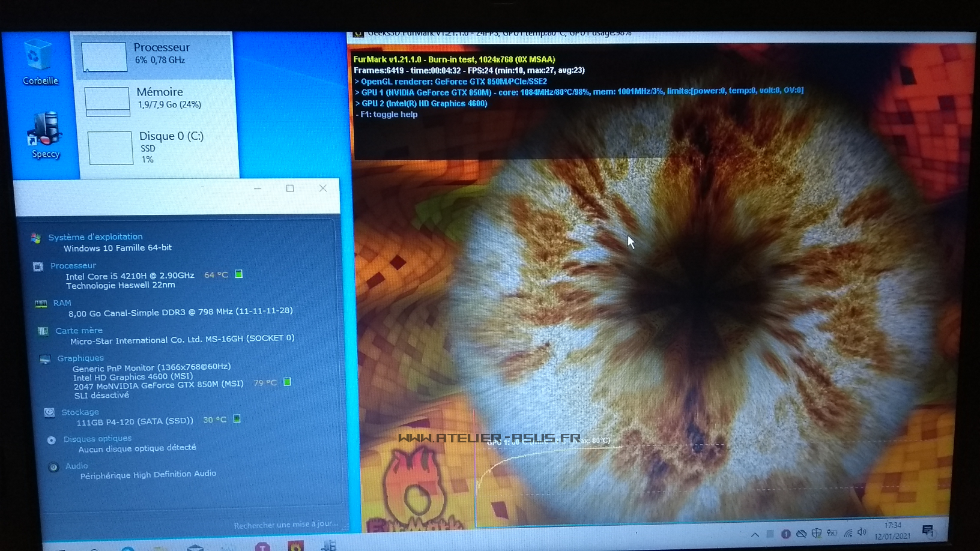This screenshot has width=980, height=551.
Task: Close the Speccy window
Action: (x=323, y=188)
